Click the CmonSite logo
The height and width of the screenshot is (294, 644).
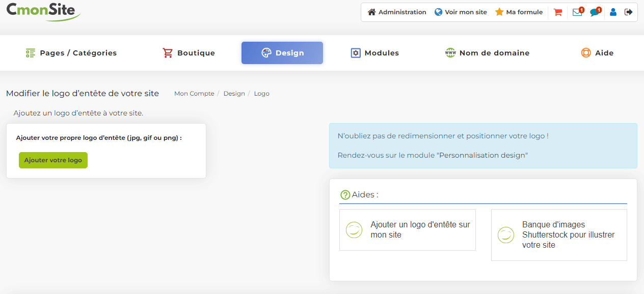tap(43, 11)
